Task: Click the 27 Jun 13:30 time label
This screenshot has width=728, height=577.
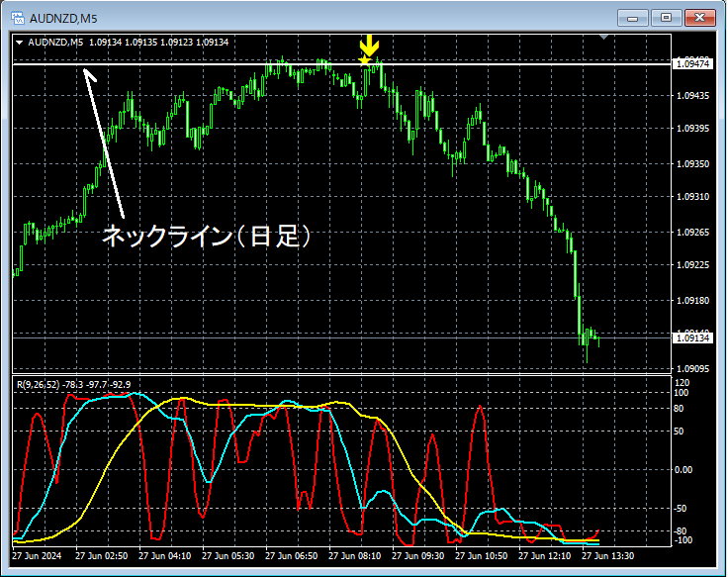Action: pos(607,556)
